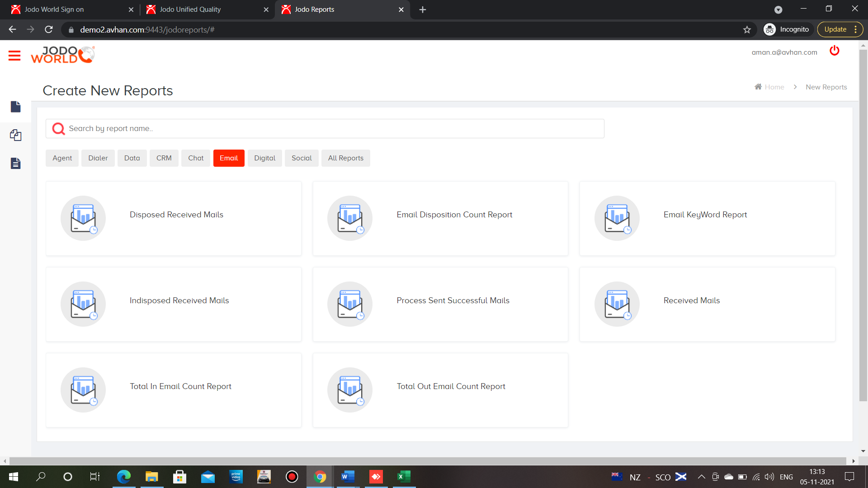Open the document-lines report sidebar icon
The height and width of the screenshot is (488, 868).
[15, 163]
